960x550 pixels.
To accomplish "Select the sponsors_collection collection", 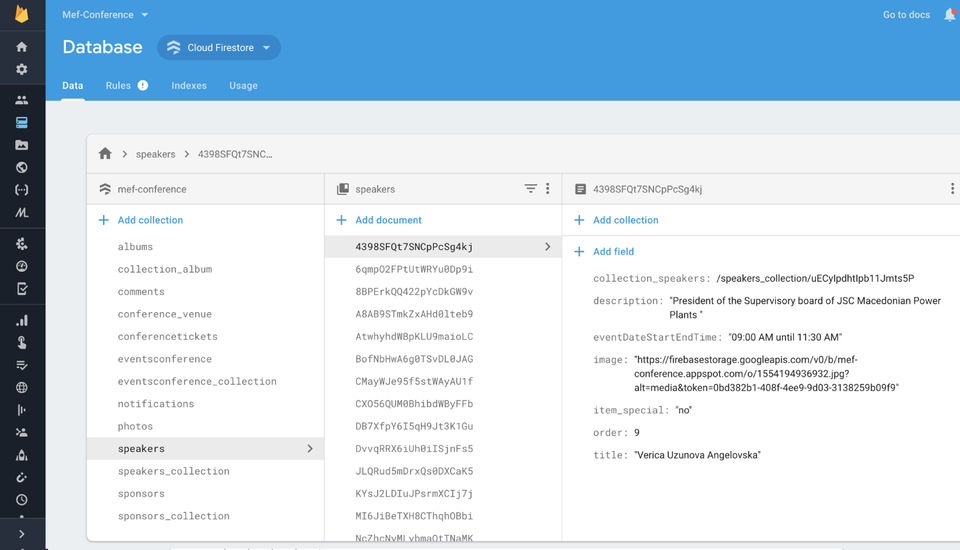I will 174,516.
